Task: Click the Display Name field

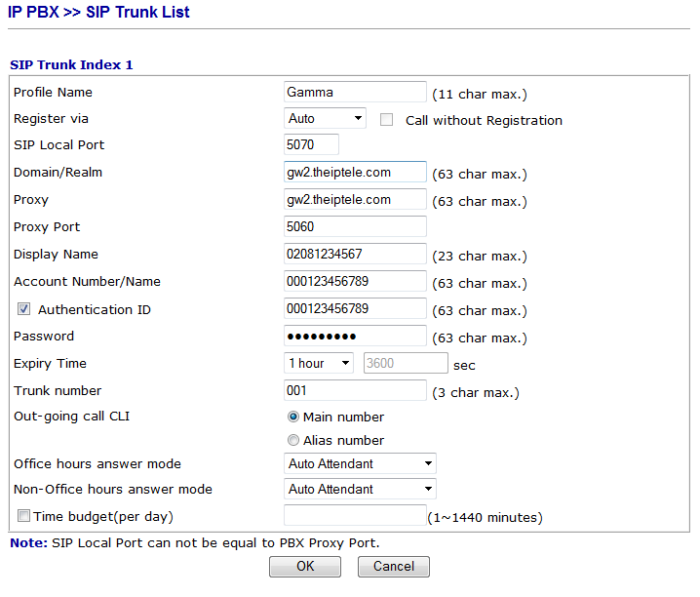Action: click(355, 254)
